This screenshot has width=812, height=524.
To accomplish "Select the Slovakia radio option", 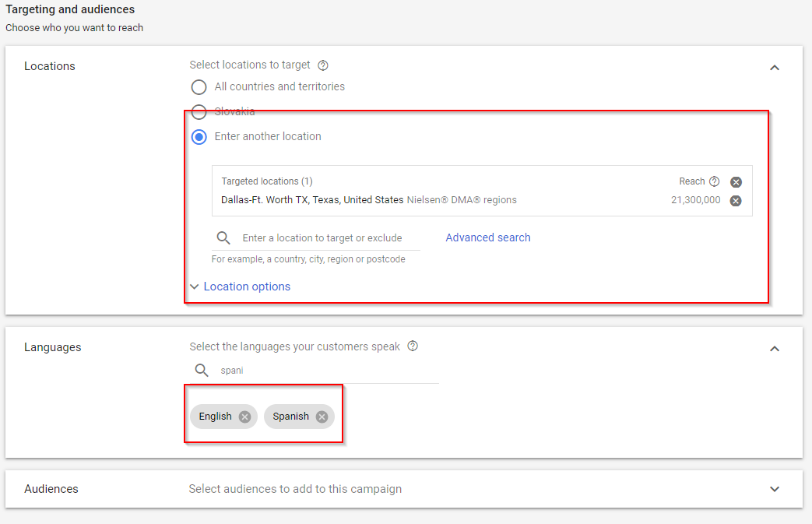I will click(x=199, y=111).
